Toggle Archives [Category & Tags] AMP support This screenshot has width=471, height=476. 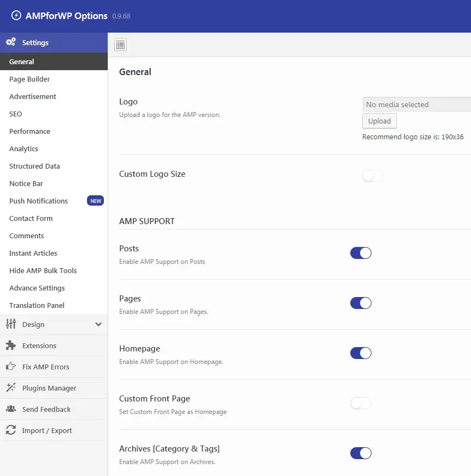click(361, 453)
